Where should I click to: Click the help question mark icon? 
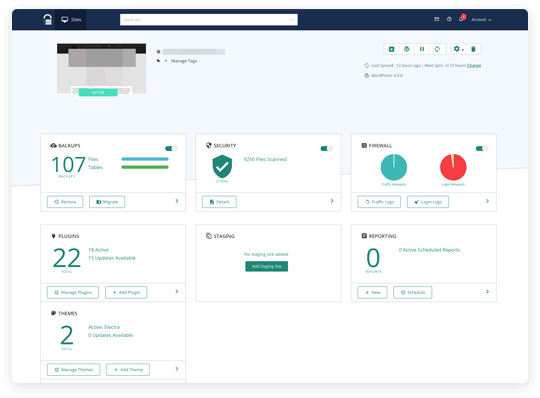[x=449, y=19]
